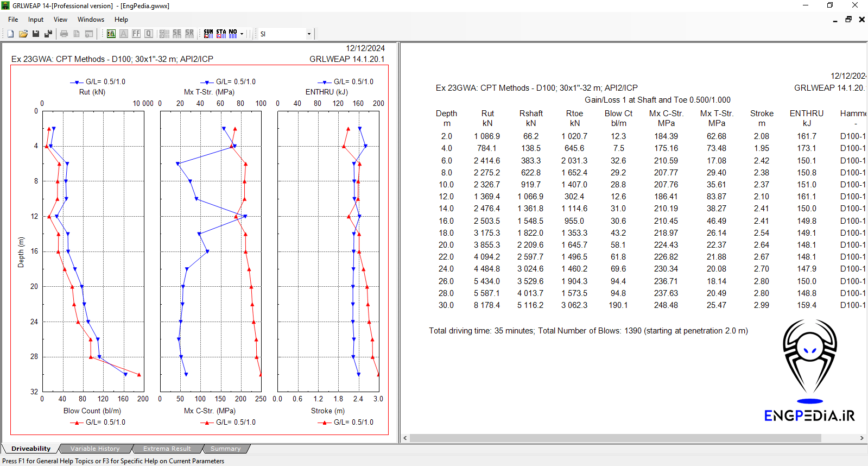Click the Save As double-diskette icon
This screenshot has height=466, width=868.
point(48,34)
